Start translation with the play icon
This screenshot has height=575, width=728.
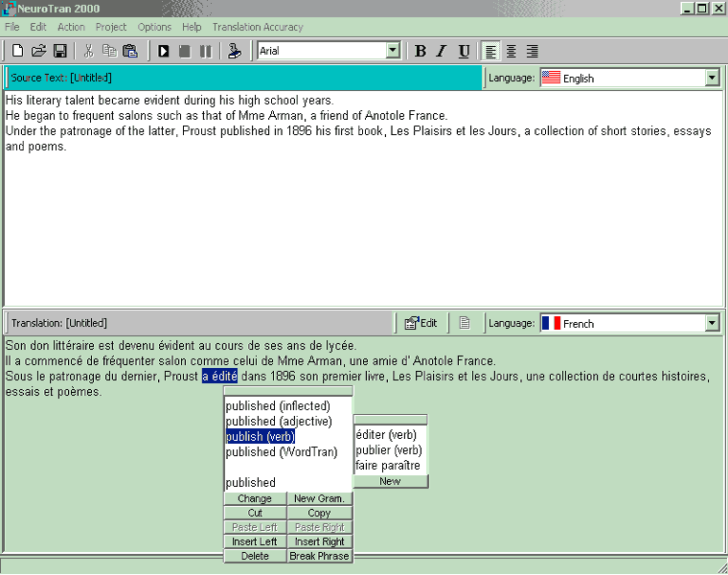click(x=164, y=51)
